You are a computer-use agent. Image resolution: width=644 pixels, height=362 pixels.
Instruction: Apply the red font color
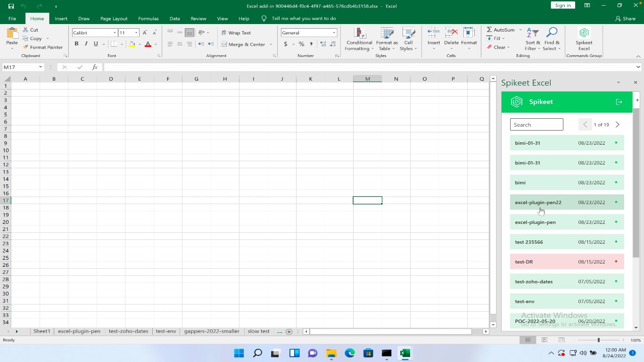click(148, 44)
